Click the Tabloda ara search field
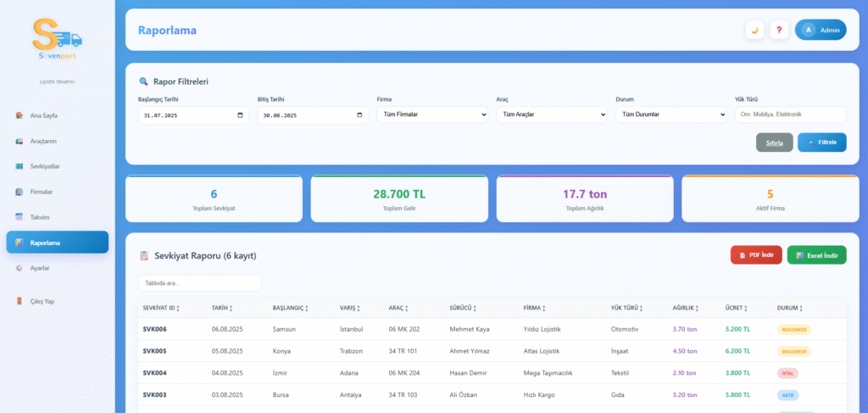 [199, 282]
